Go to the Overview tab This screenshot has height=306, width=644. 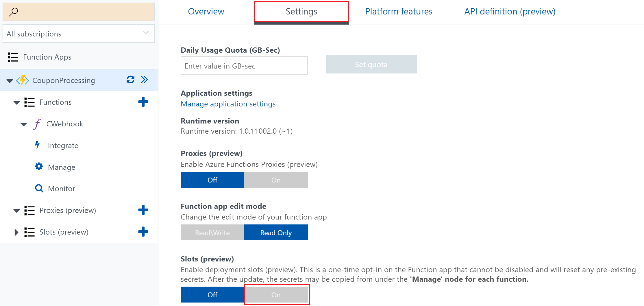point(206,12)
